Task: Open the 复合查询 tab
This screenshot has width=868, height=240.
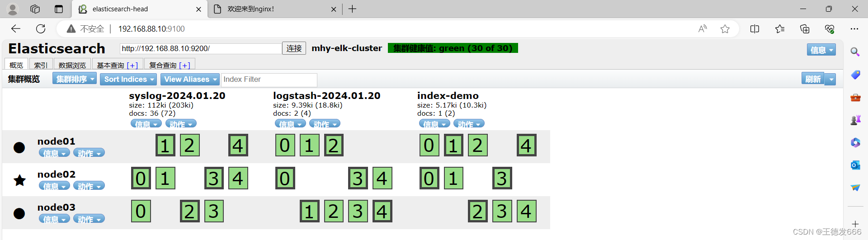Action: coord(170,65)
